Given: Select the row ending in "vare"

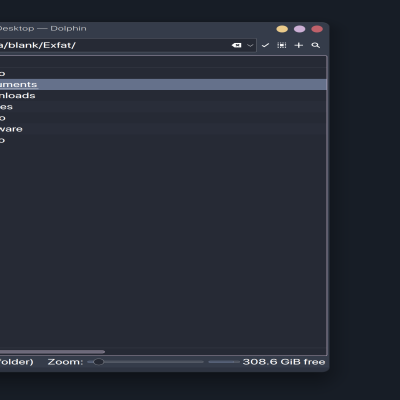Looking at the screenshot, I should (163, 129).
